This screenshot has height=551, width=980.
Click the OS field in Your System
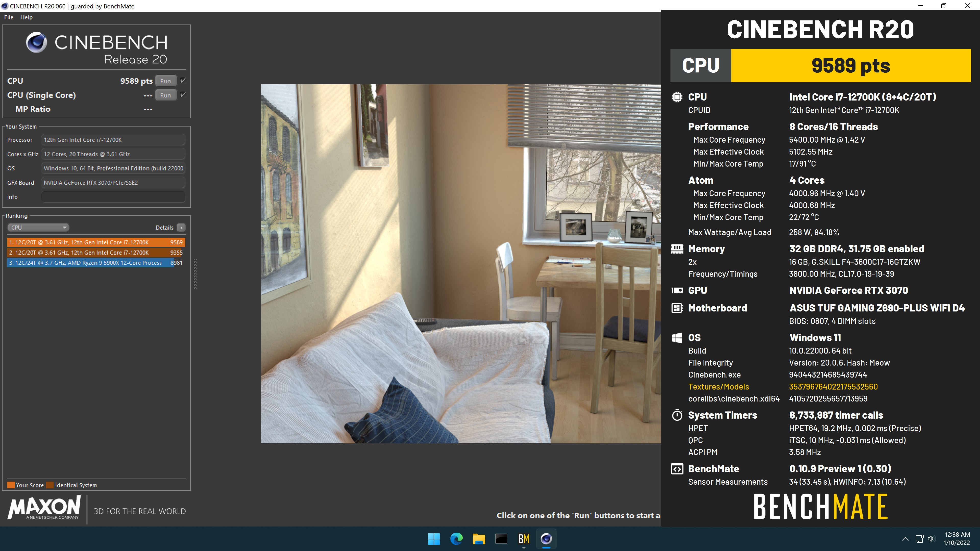(113, 168)
